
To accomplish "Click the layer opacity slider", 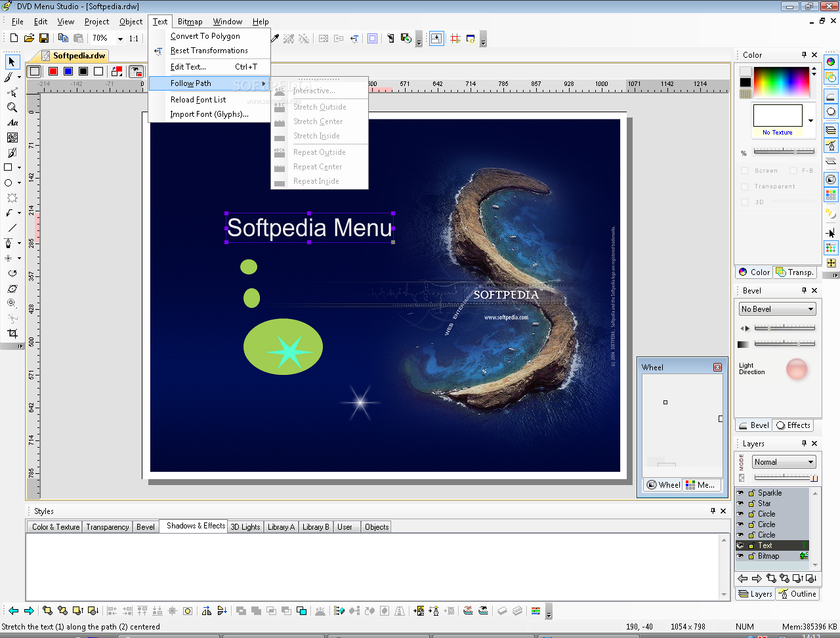I will coord(784,477).
